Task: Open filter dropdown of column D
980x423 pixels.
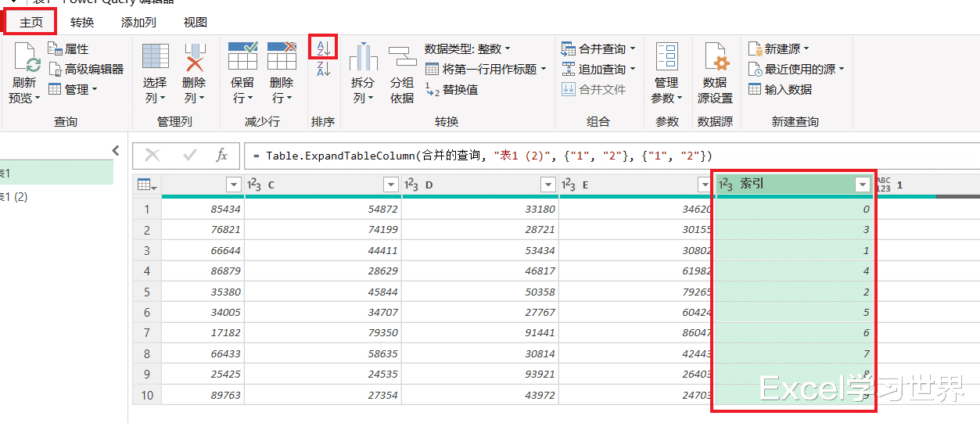Action: pos(548,185)
